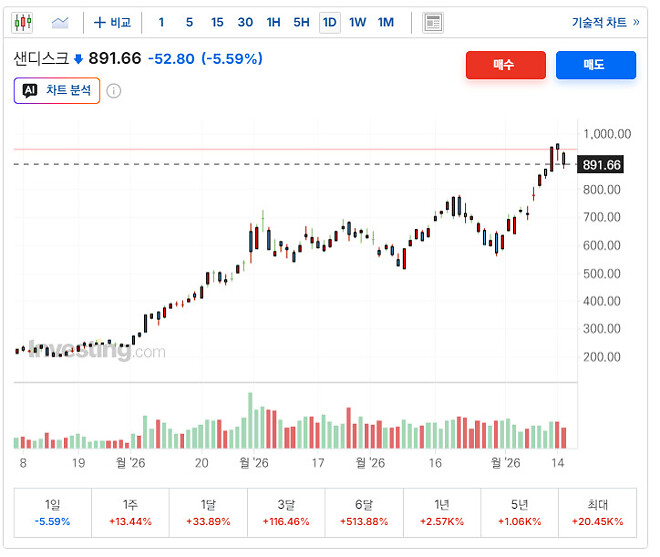This screenshot has height=557, width=660.
Task: Open the news overlay icon in toolbar
Action: point(433,22)
